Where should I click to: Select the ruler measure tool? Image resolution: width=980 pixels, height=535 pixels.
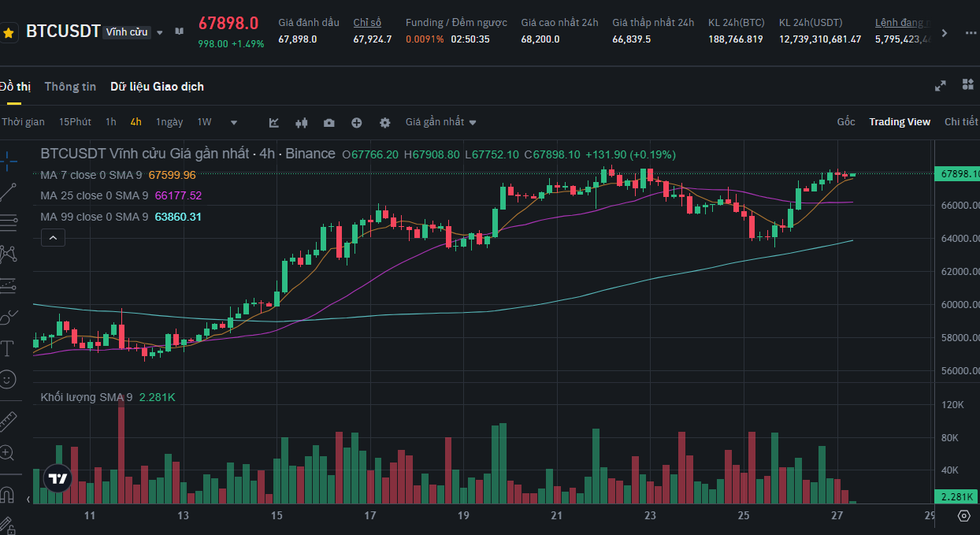[x=8, y=422]
